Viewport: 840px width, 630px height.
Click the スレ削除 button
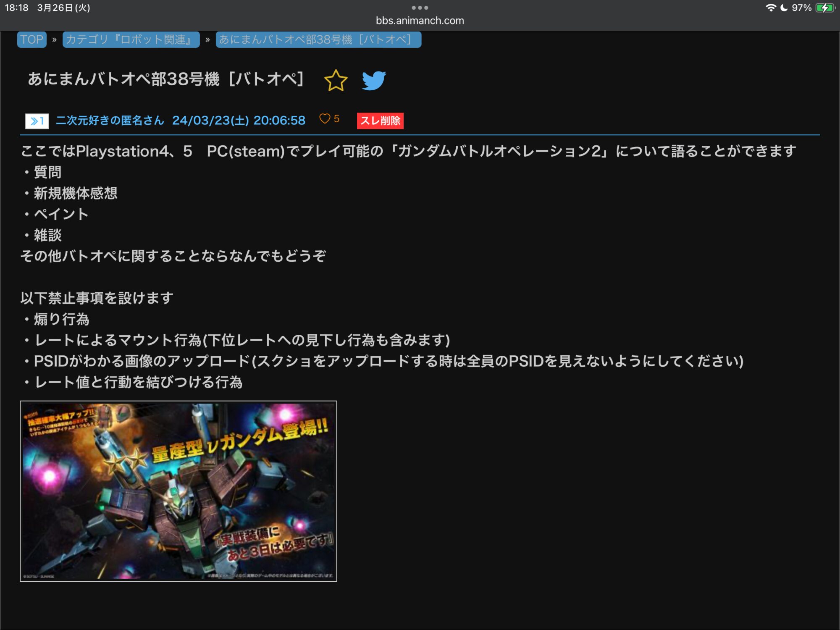point(380,121)
